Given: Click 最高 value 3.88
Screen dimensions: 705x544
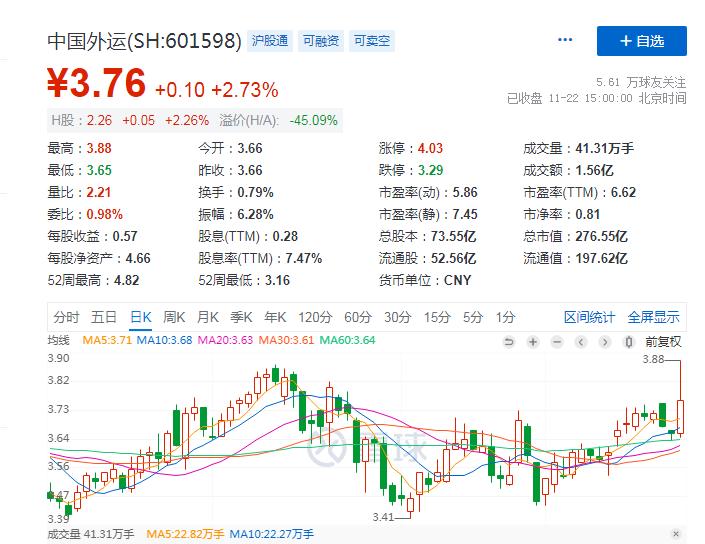Looking at the screenshot, I should 99,148.
